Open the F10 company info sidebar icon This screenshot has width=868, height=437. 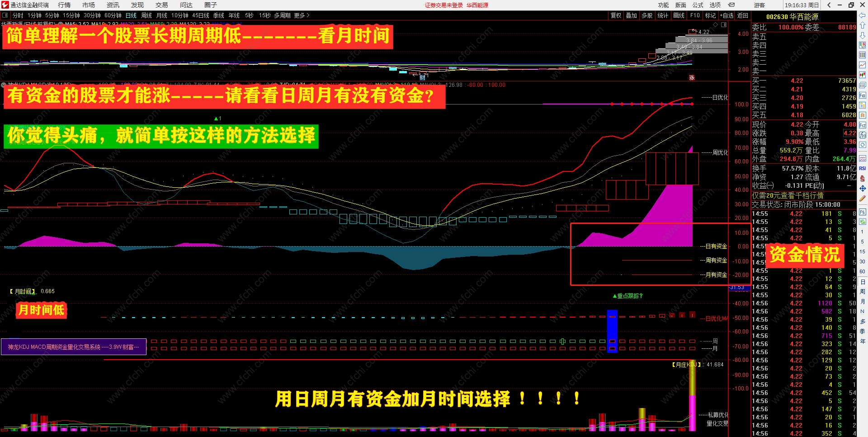(x=863, y=95)
